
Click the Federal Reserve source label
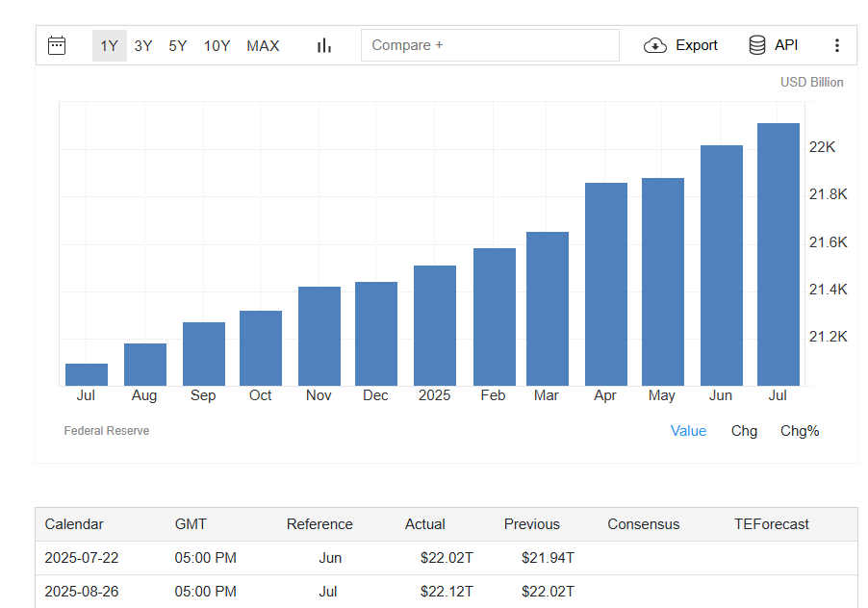pyautogui.click(x=106, y=431)
